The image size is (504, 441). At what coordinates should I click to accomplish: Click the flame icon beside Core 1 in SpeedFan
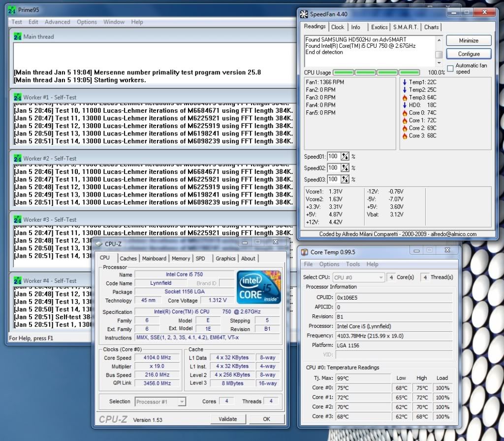tap(405, 120)
